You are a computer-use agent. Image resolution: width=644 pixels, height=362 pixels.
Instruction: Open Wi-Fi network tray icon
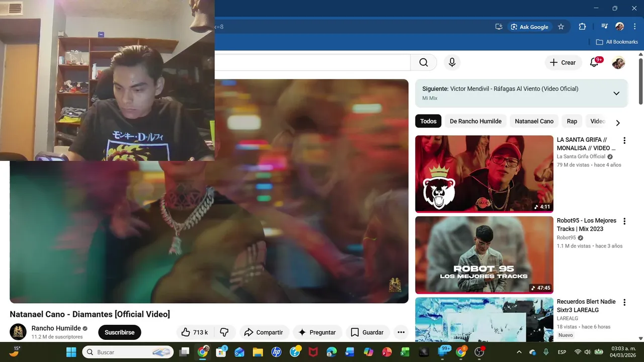point(578,352)
